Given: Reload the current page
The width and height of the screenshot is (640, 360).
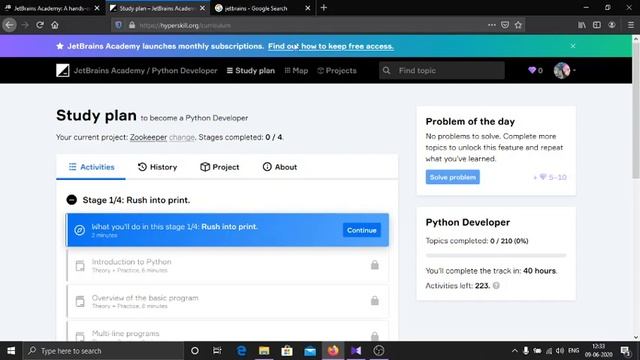Looking at the screenshot, I should (x=40, y=25).
